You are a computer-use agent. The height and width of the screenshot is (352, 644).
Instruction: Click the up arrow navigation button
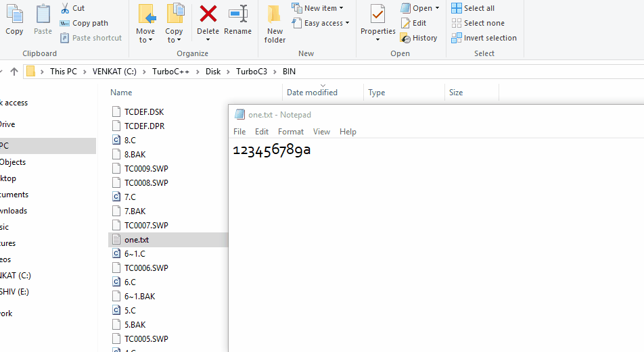click(14, 72)
